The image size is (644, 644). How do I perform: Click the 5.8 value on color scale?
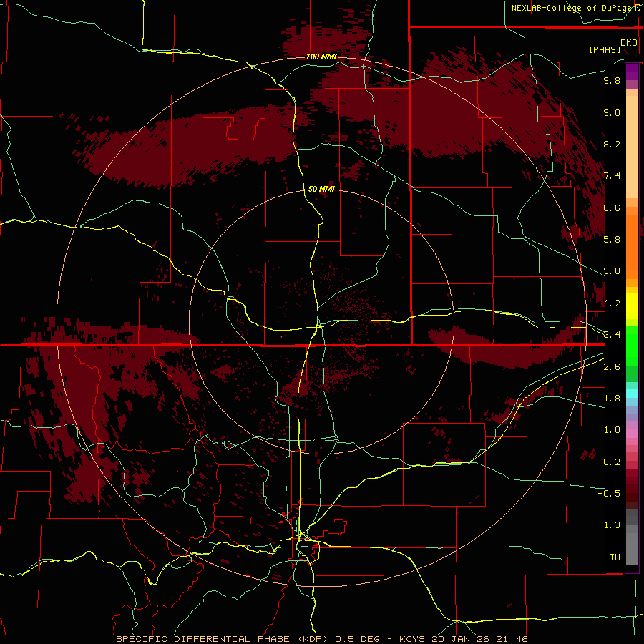(612, 240)
